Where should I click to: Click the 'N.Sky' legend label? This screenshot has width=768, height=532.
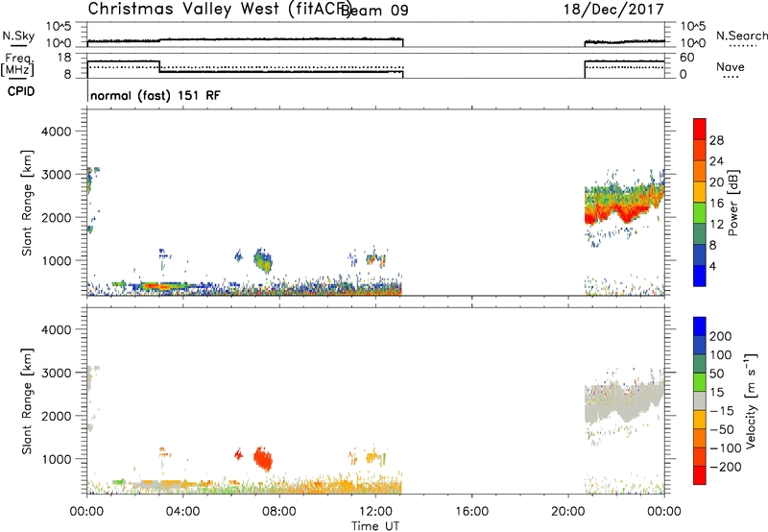coord(18,36)
